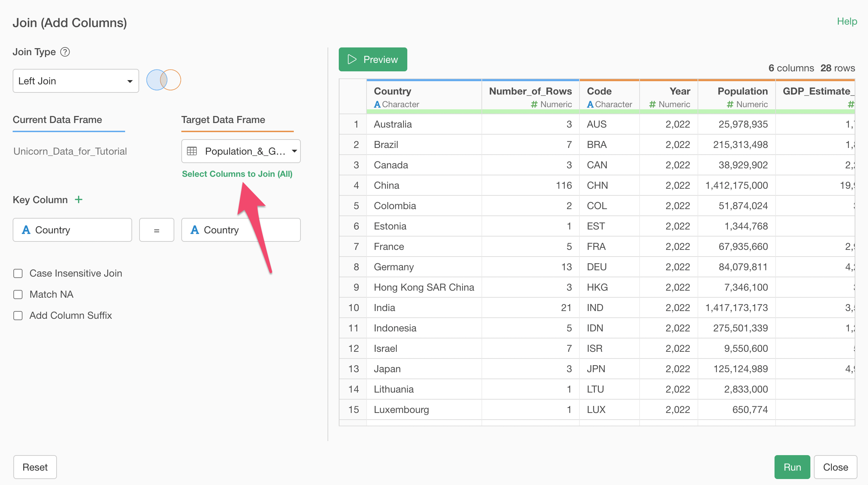Open the Left Join type dropdown
868x485 pixels.
pos(76,81)
